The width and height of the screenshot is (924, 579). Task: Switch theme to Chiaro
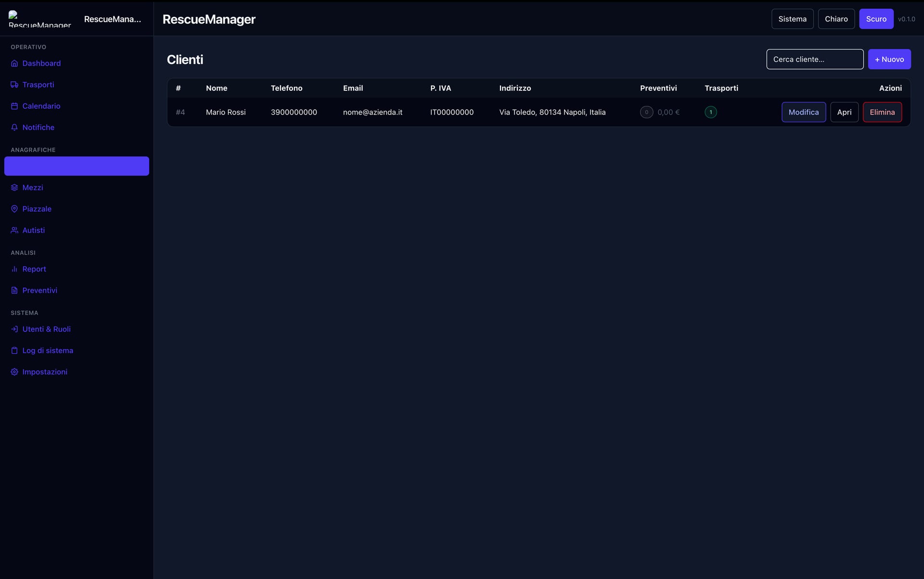tap(836, 19)
